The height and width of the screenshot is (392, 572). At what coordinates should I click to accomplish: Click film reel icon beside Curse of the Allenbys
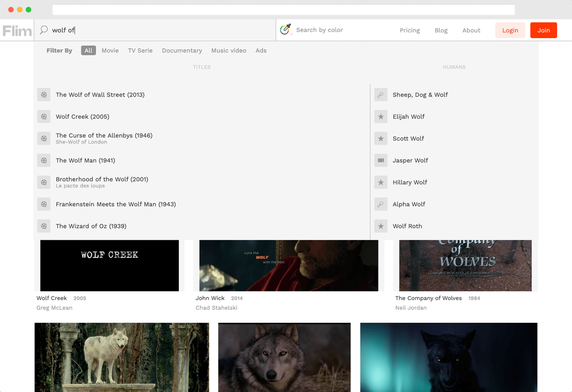[x=44, y=138]
